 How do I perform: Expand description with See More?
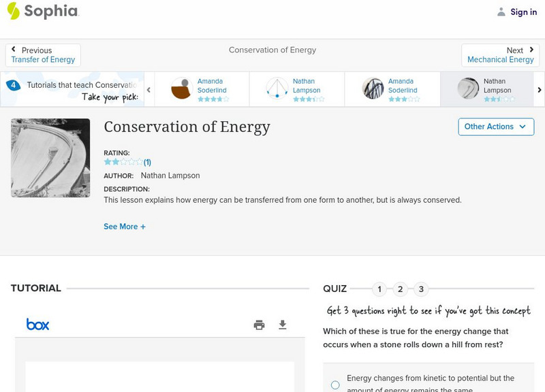click(125, 227)
